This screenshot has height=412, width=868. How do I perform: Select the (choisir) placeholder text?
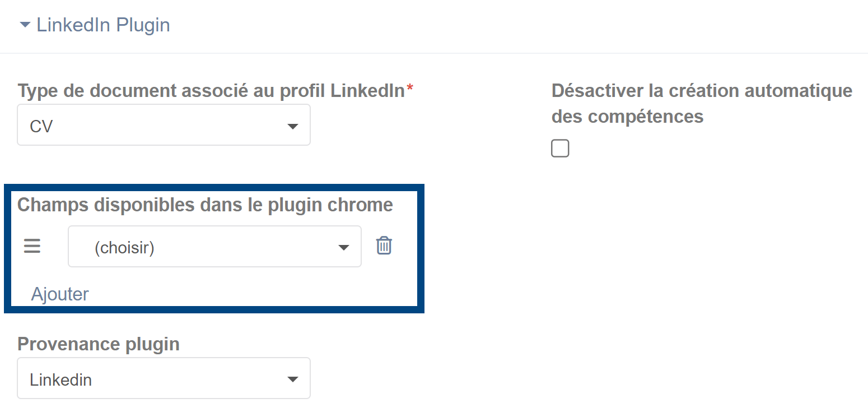(124, 247)
